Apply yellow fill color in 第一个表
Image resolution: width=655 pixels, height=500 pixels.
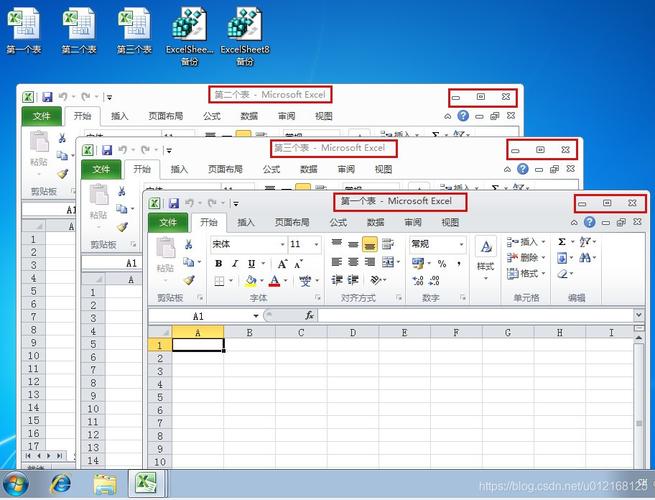coord(251,281)
